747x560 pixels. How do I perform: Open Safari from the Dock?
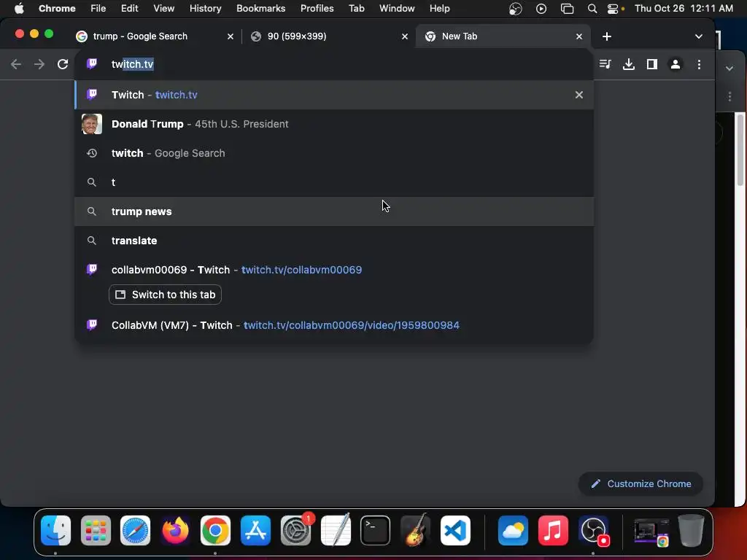click(x=135, y=530)
